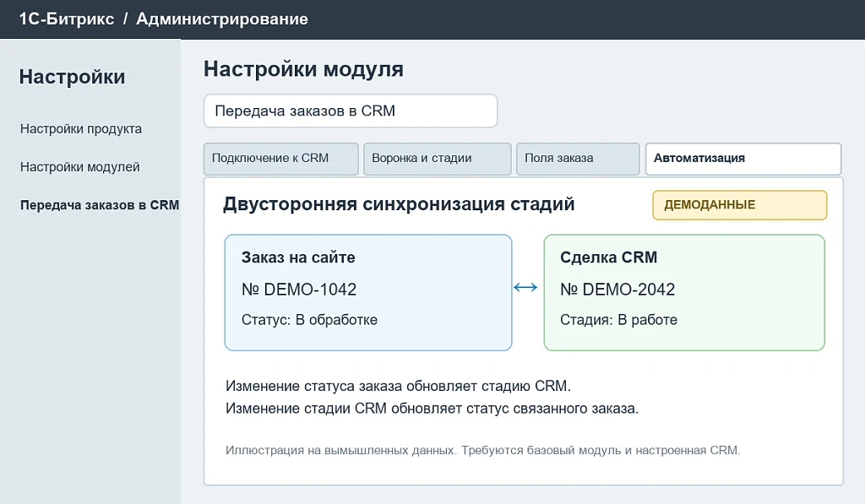Click the text Статус: В обработке

point(309,320)
